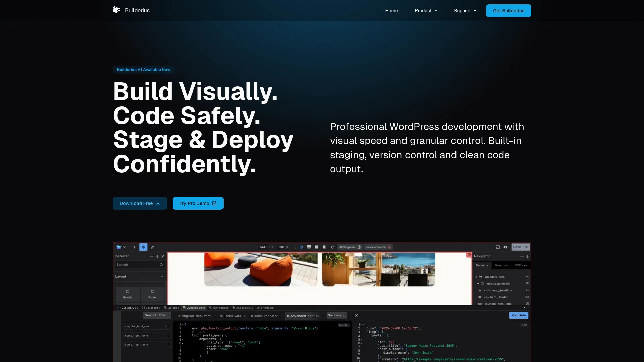Click the All Singulars button
644x362 pixels.
pyautogui.click(x=350, y=247)
